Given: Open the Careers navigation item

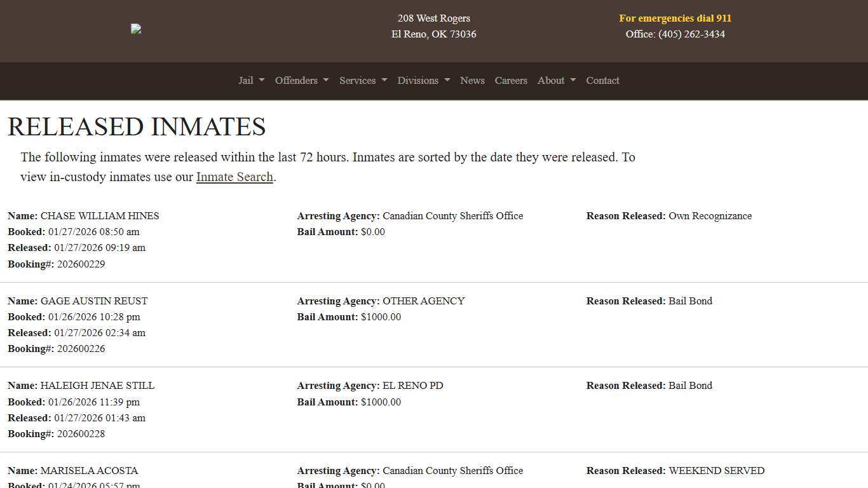Looking at the screenshot, I should [511, 81].
